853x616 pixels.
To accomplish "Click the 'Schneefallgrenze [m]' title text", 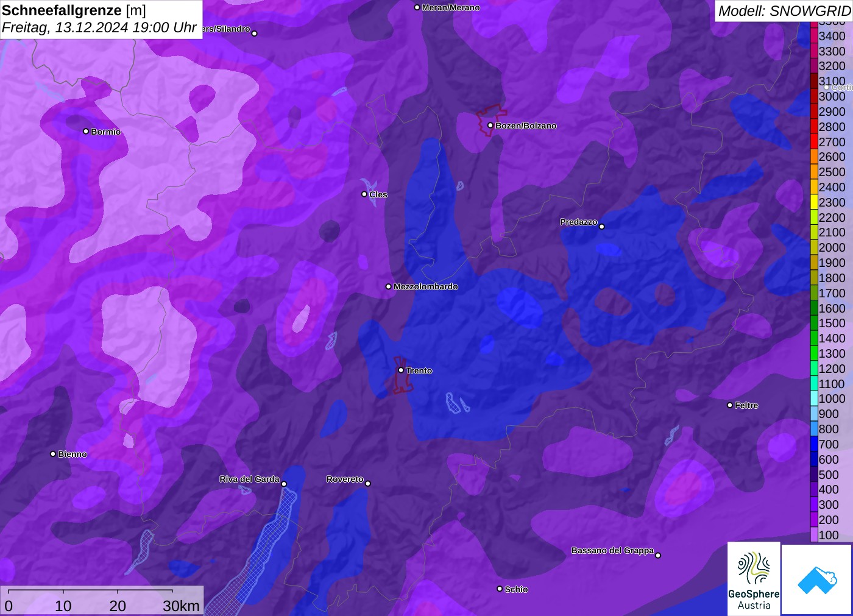I will click(x=74, y=10).
